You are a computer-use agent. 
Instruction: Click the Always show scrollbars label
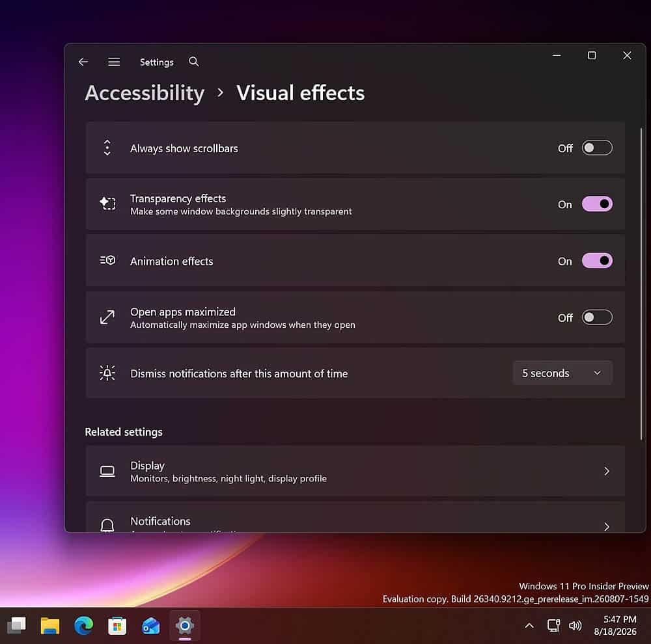[x=184, y=148]
